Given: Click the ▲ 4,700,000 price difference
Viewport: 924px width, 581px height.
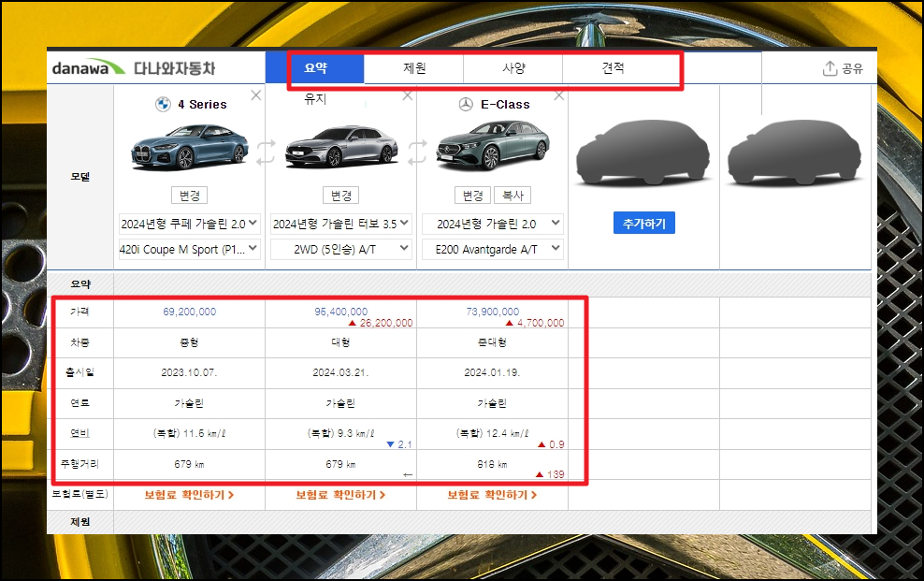Looking at the screenshot, I should [535, 323].
